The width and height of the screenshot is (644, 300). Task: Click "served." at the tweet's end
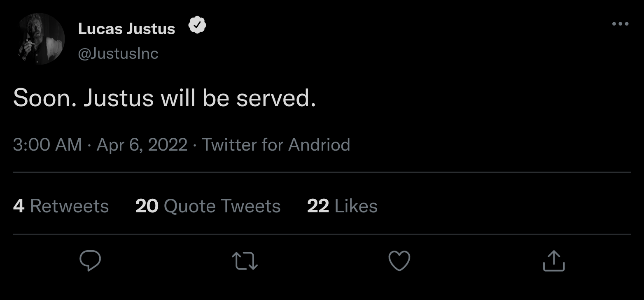point(276,98)
